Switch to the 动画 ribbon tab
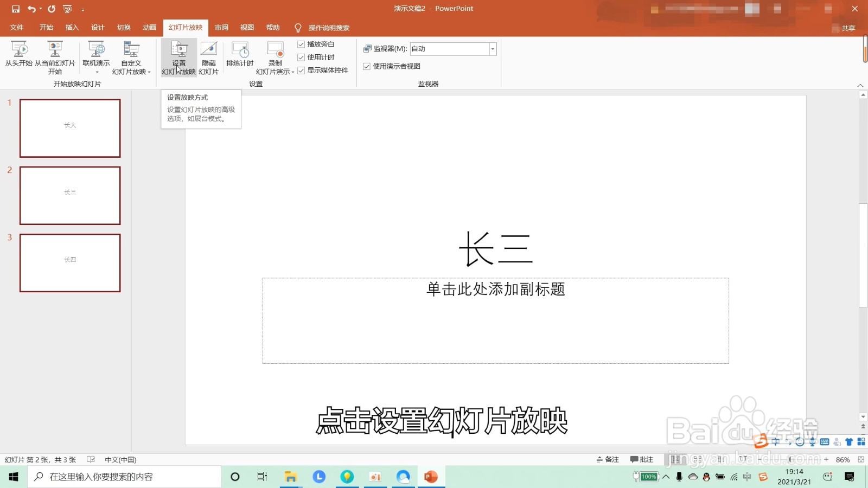 pyautogui.click(x=150, y=28)
